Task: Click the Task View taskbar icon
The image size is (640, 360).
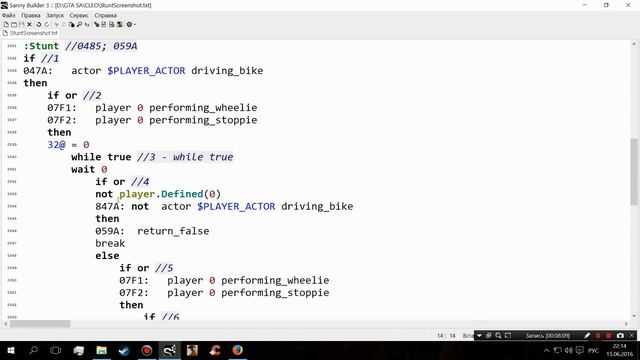Action: click(56, 350)
